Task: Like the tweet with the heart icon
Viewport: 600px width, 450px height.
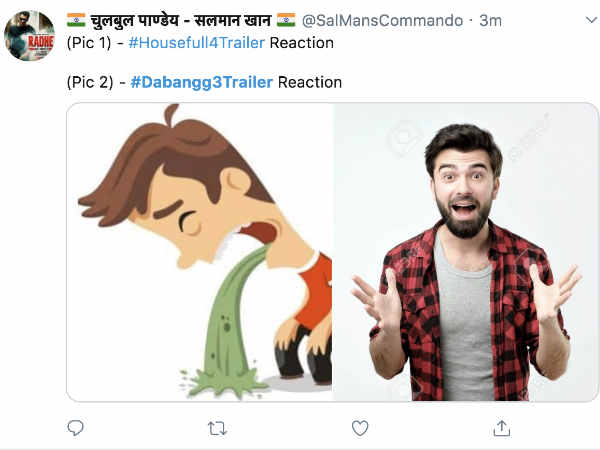Action: (360, 428)
